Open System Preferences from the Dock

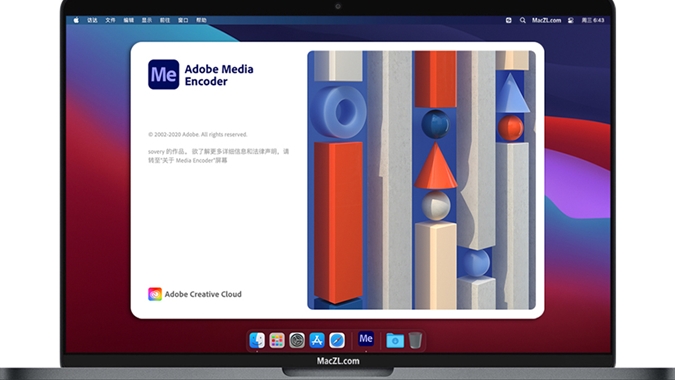[297, 340]
